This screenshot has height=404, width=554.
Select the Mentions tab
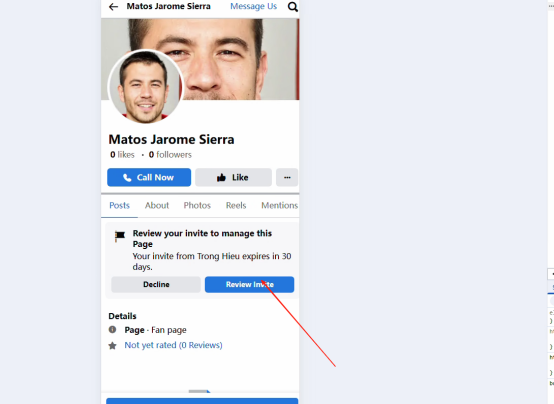coord(279,205)
